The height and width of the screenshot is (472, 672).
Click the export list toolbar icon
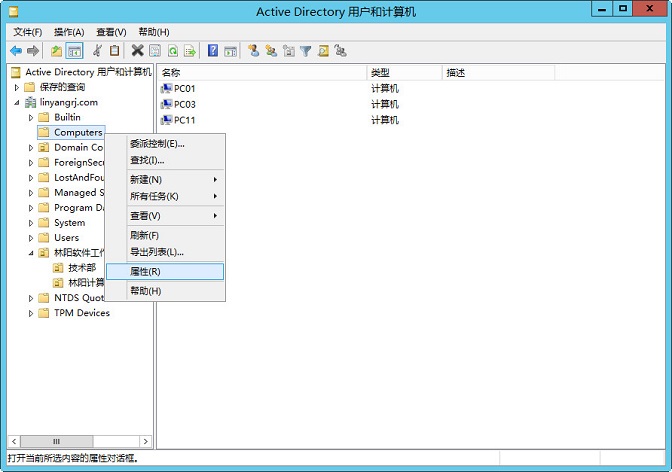(189, 51)
